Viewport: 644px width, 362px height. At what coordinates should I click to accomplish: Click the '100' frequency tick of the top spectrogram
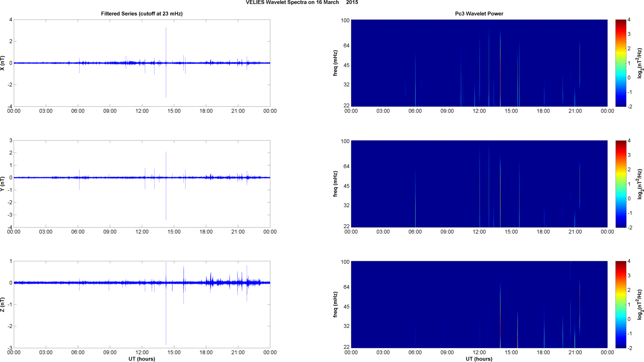pyautogui.click(x=345, y=20)
